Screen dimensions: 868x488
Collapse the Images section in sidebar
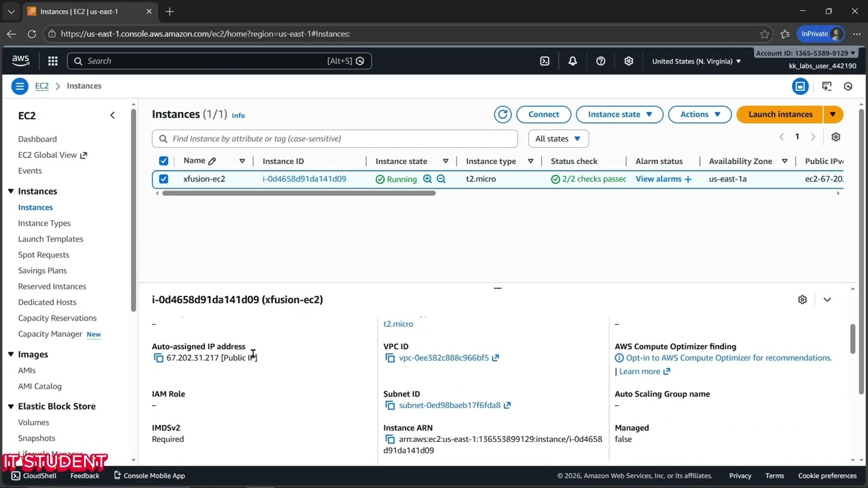pos(11,354)
